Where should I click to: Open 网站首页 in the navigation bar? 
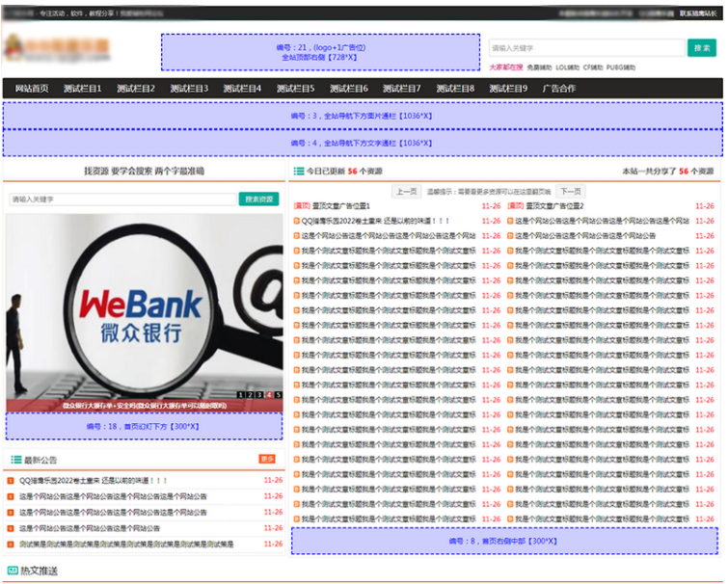tap(31, 89)
